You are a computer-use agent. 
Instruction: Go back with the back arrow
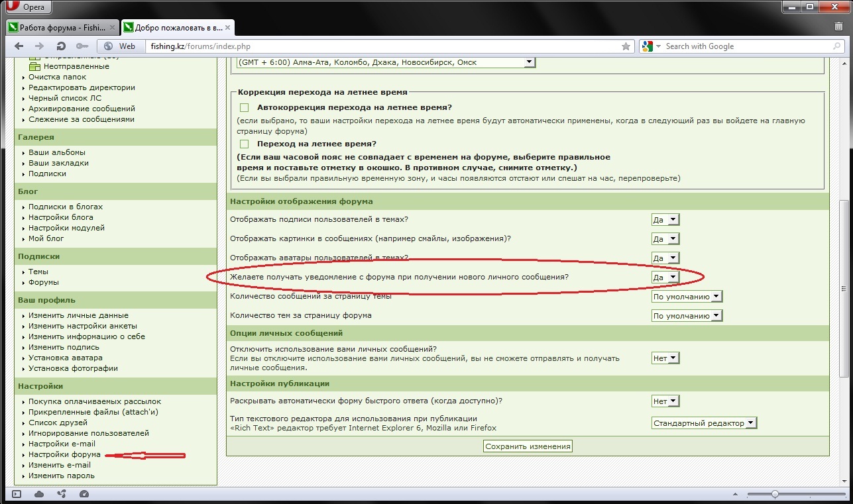(19, 46)
